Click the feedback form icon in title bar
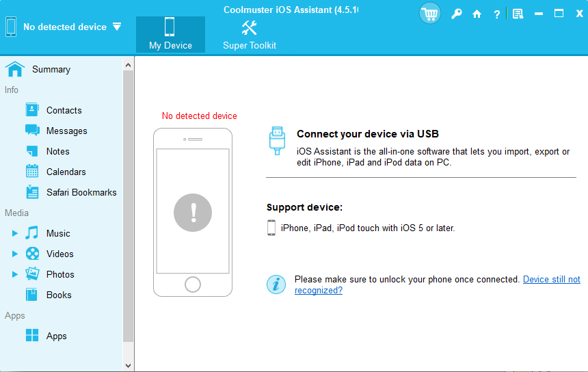Image resolution: width=588 pixels, height=372 pixels. [x=518, y=14]
